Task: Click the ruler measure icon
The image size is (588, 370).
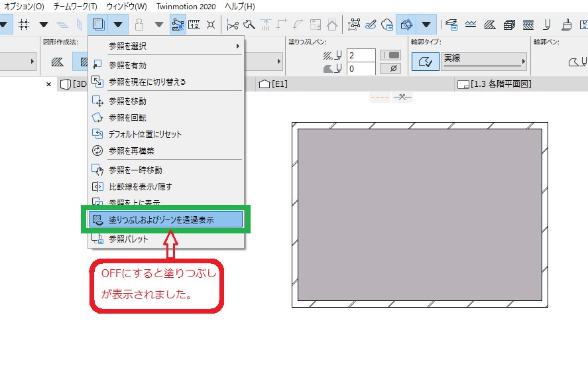Action: pyautogui.click(x=194, y=25)
